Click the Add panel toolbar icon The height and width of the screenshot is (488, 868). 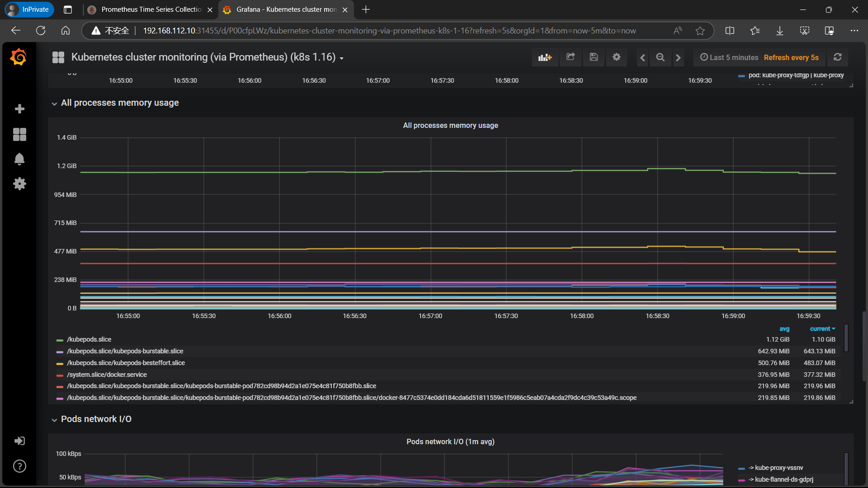[545, 57]
